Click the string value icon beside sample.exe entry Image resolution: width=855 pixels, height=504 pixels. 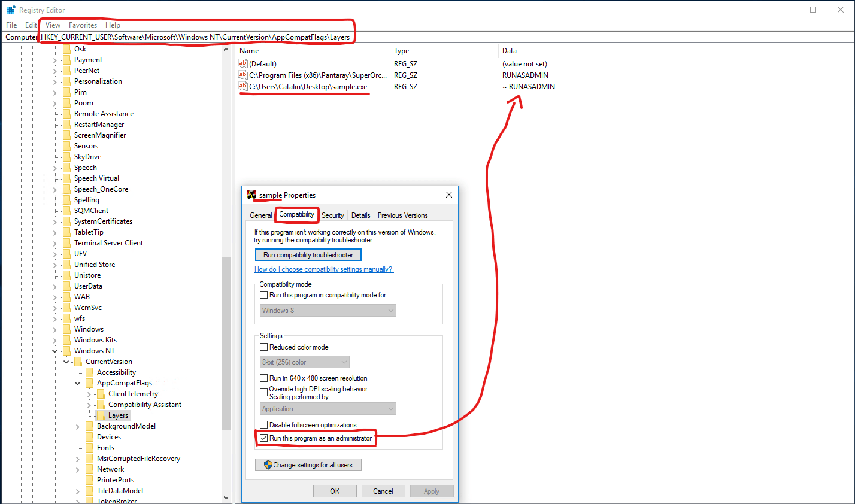pyautogui.click(x=242, y=86)
